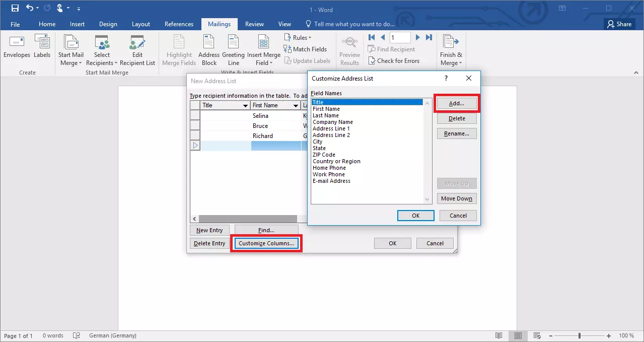Click the Match Fields icon

click(x=288, y=49)
